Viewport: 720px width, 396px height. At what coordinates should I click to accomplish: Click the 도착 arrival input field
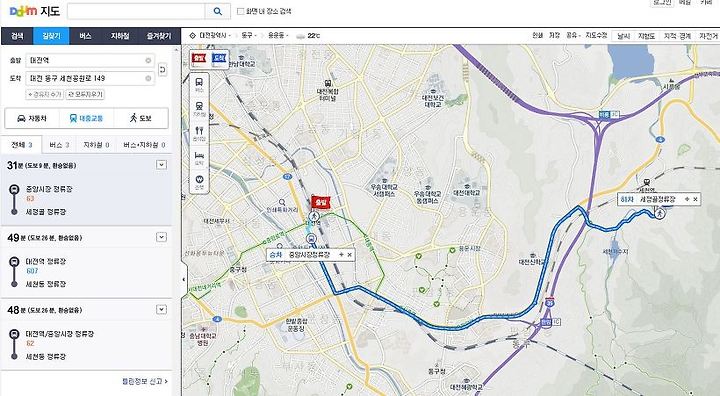pos(90,79)
